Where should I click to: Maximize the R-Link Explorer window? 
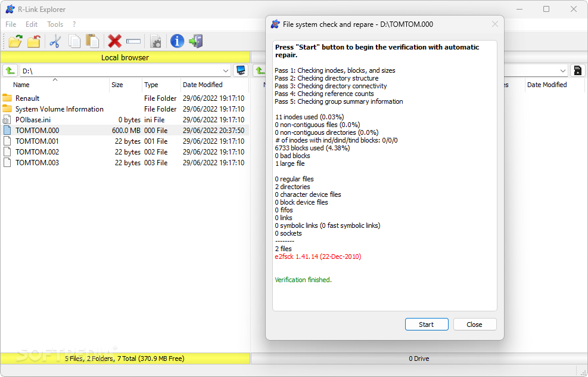(x=546, y=9)
